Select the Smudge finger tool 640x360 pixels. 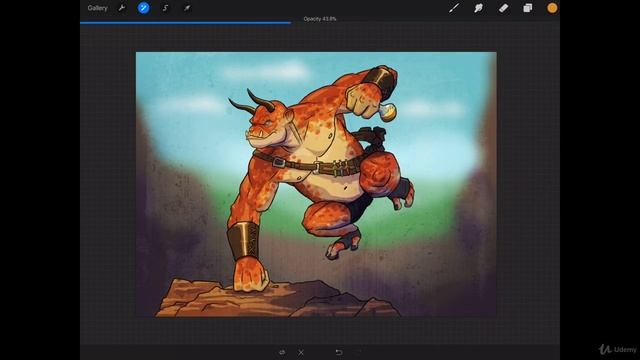478,8
